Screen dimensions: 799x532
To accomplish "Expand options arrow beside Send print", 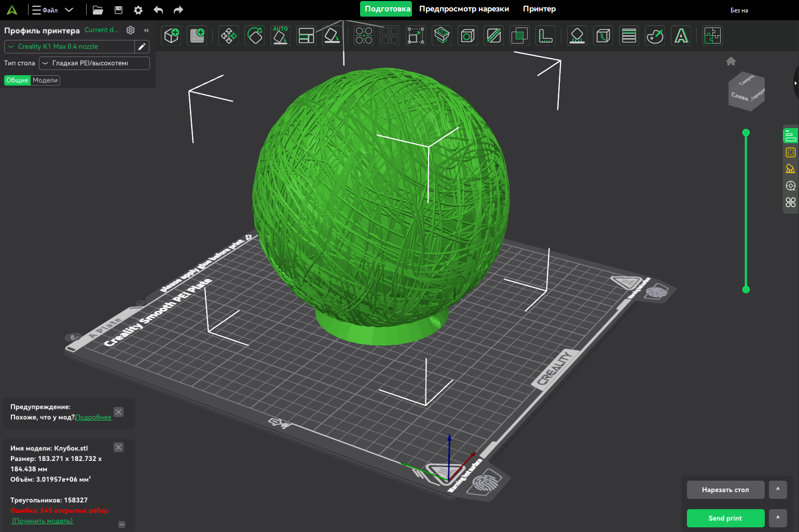I will [778, 518].
